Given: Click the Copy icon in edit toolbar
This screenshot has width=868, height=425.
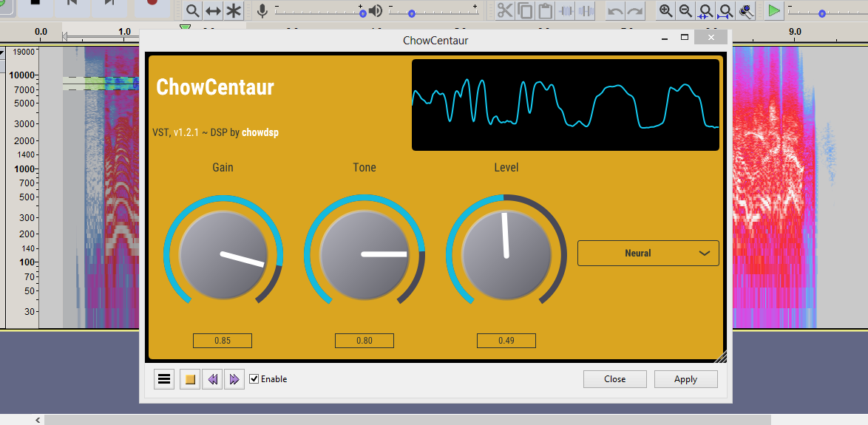Looking at the screenshot, I should [526, 10].
